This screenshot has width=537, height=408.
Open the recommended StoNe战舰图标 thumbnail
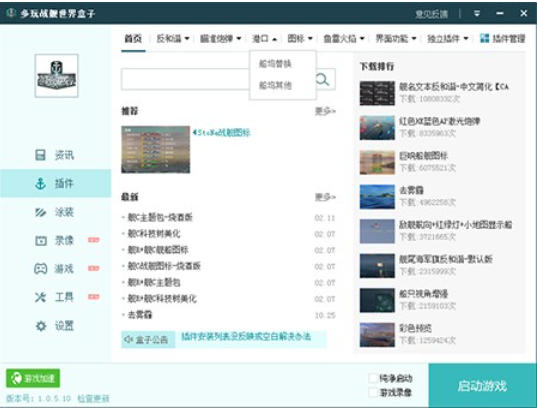pyautogui.click(x=155, y=150)
